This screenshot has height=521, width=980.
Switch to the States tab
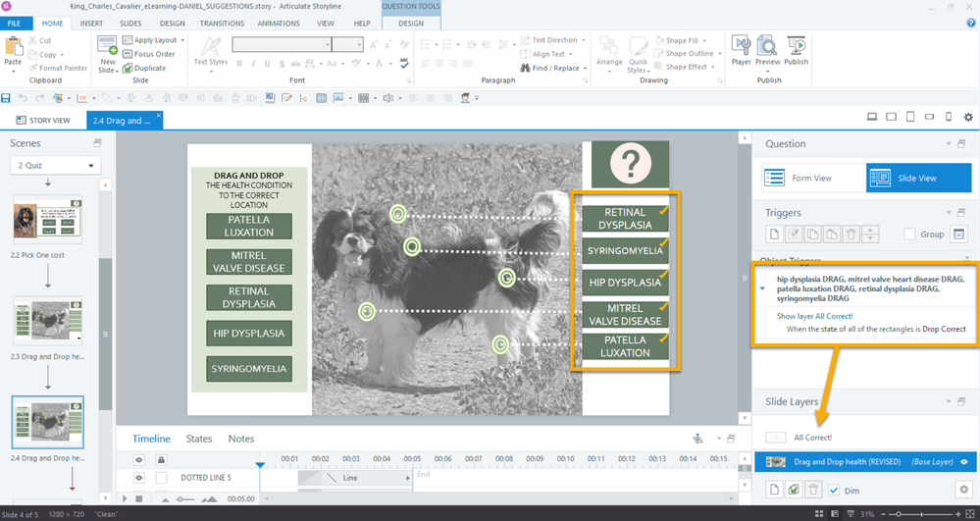[x=199, y=439]
